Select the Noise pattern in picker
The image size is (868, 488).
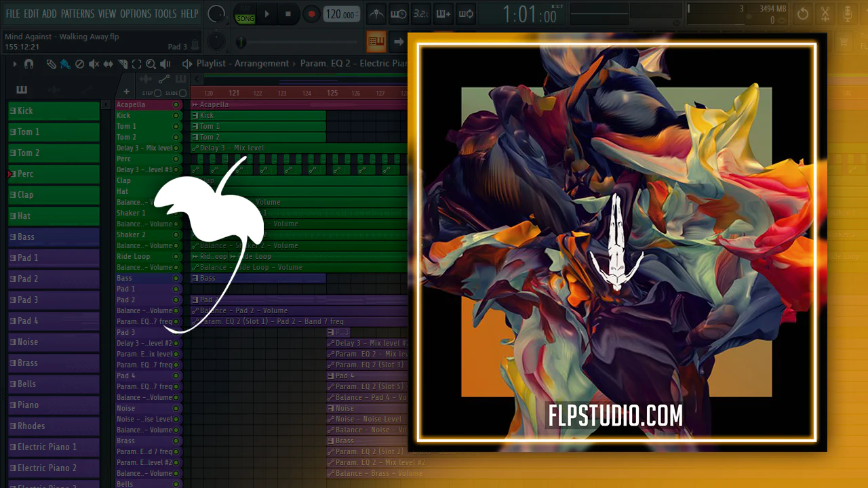pyautogui.click(x=54, y=342)
